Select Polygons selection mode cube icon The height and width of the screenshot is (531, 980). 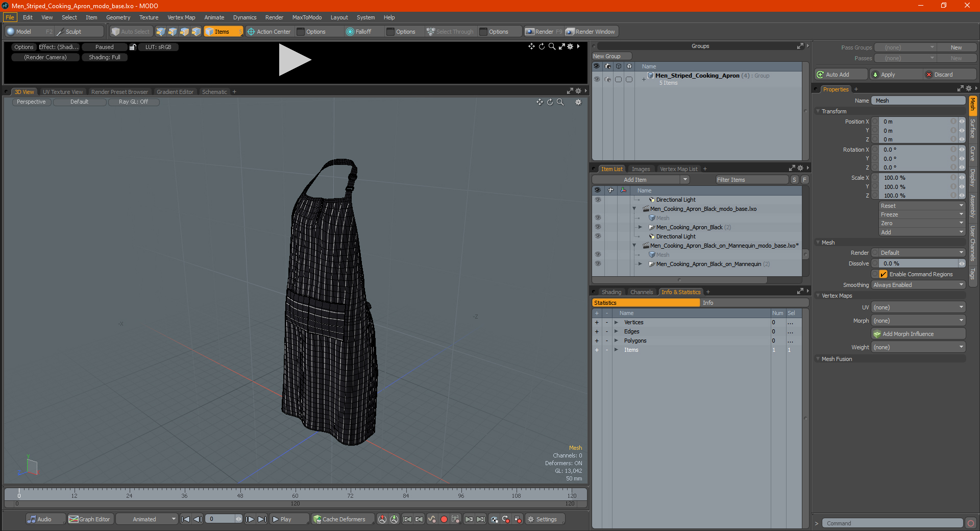(x=184, y=32)
